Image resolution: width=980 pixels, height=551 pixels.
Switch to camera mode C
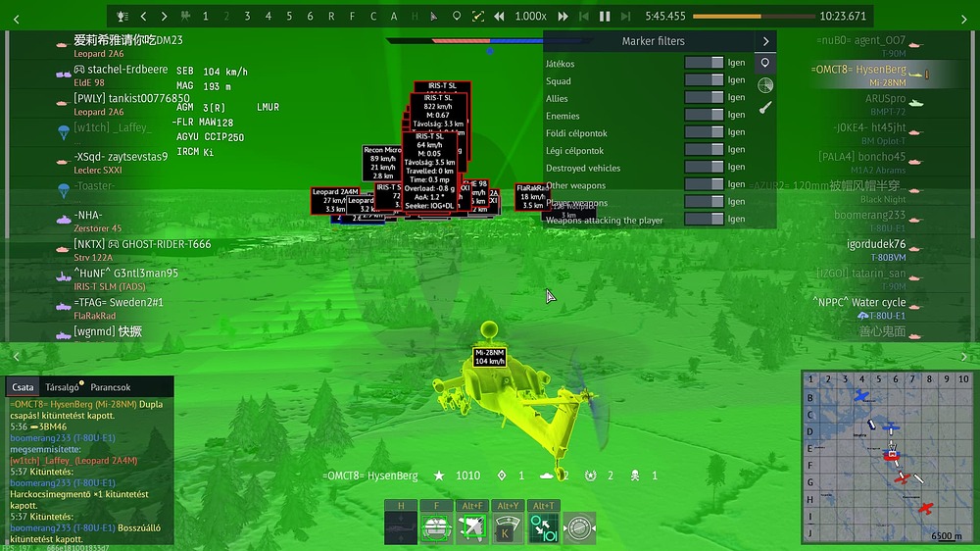pyautogui.click(x=373, y=17)
